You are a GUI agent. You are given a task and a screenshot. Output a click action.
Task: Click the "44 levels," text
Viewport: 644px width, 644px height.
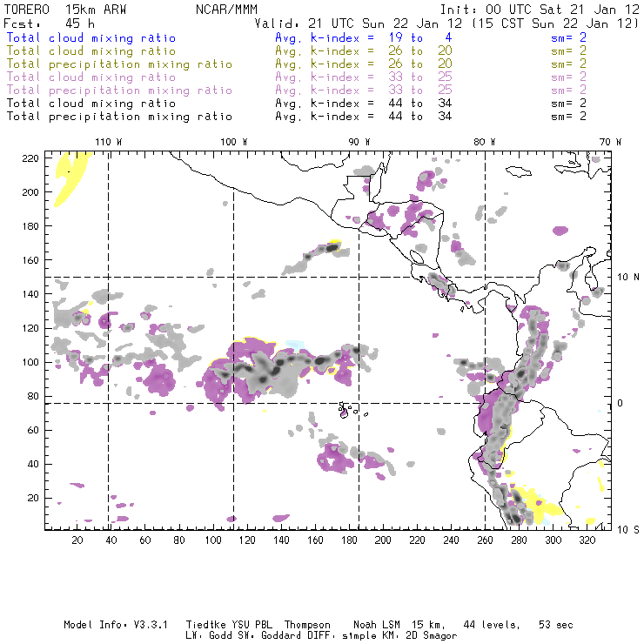(492, 625)
